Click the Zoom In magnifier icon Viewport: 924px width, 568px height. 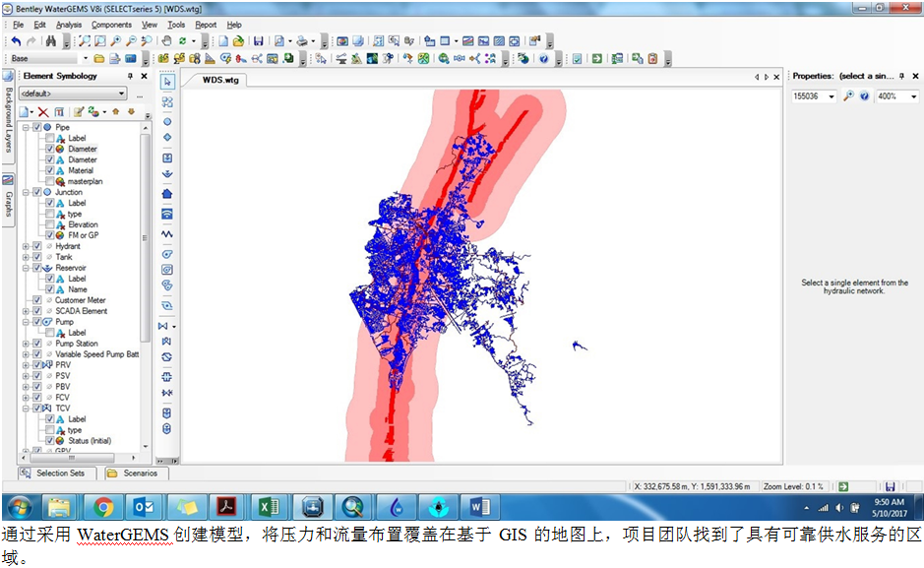click(116, 41)
